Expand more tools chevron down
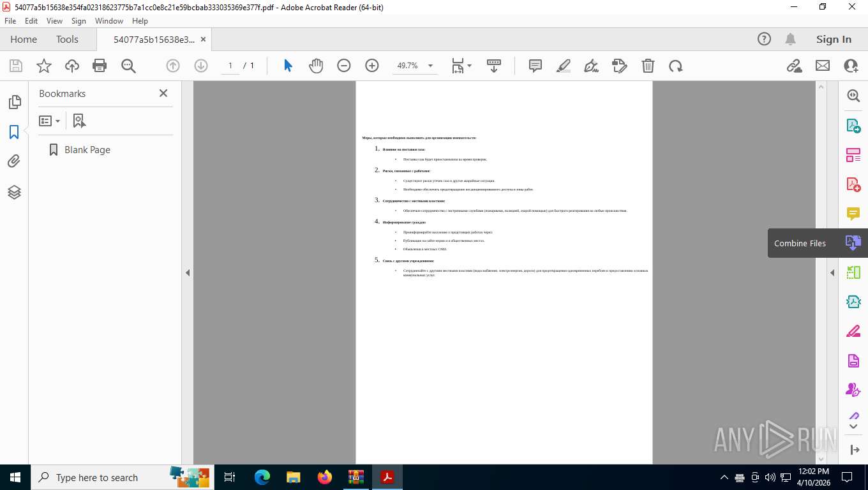 tap(853, 426)
